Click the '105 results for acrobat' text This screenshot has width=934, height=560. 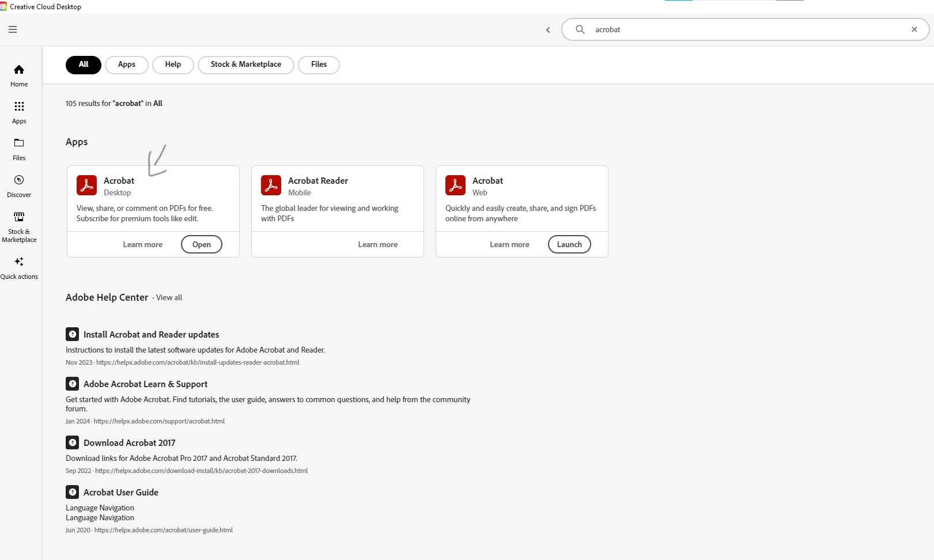coord(114,104)
